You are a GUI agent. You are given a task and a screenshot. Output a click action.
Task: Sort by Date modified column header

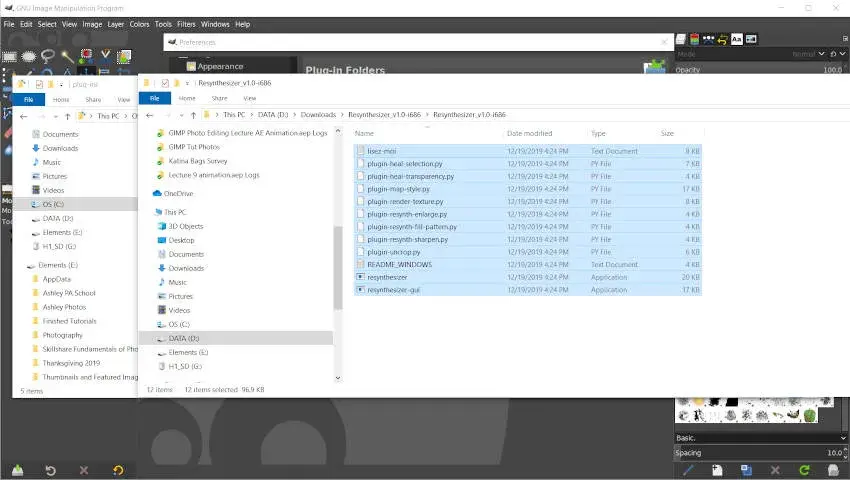[x=530, y=133]
